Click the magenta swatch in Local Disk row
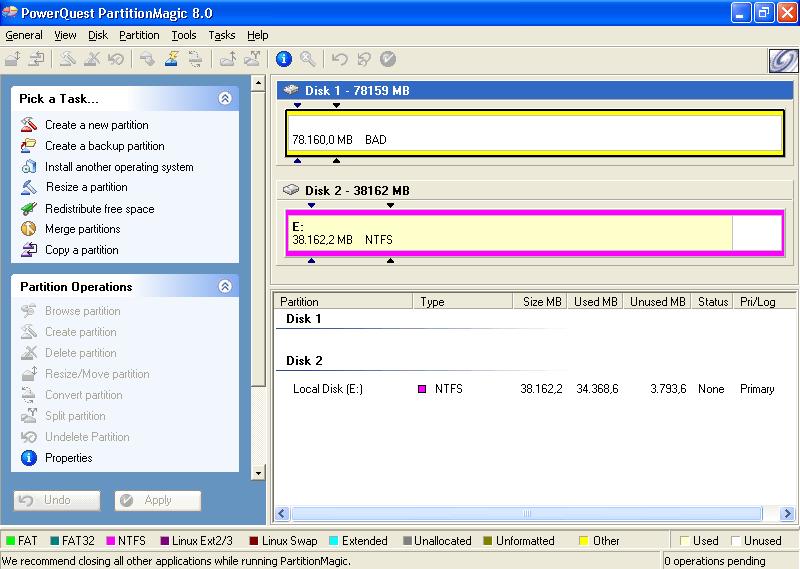The height and width of the screenshot is (569, 800). coord(422,389)
